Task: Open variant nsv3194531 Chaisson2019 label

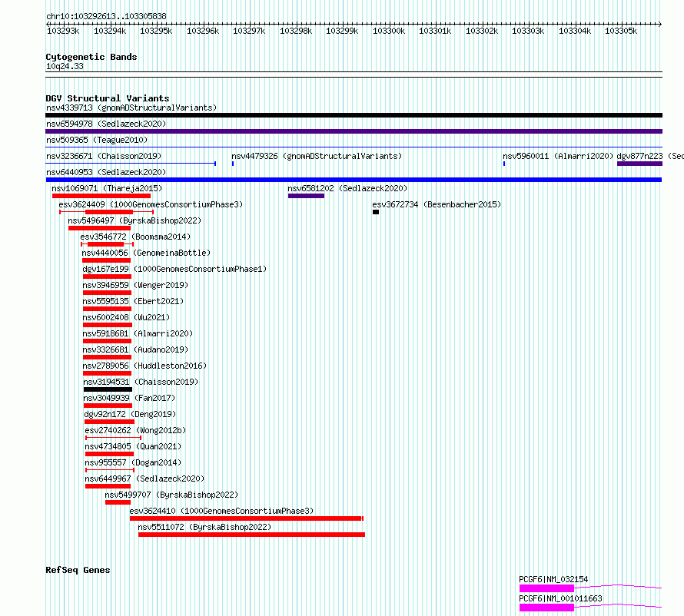Action: [141, 382]
